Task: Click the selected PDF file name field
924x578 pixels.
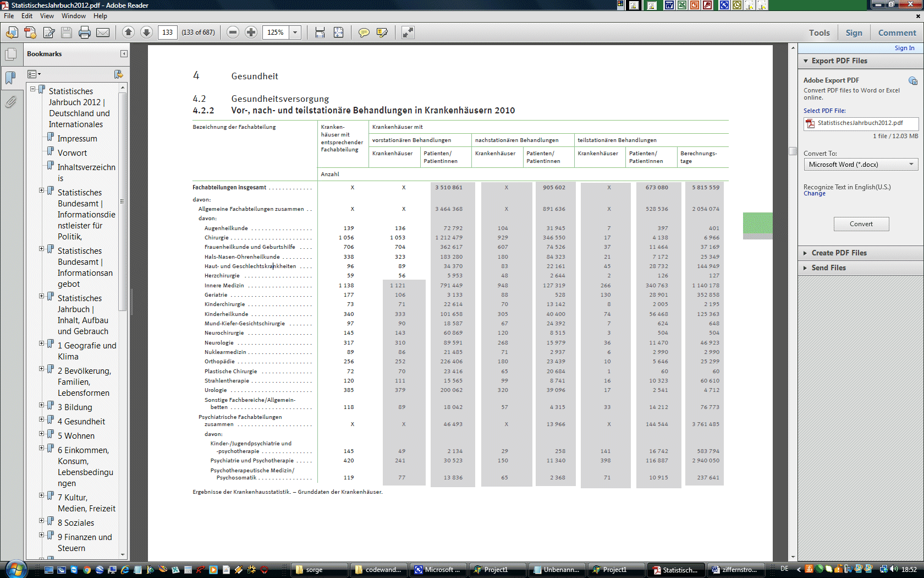Action: 861,123
